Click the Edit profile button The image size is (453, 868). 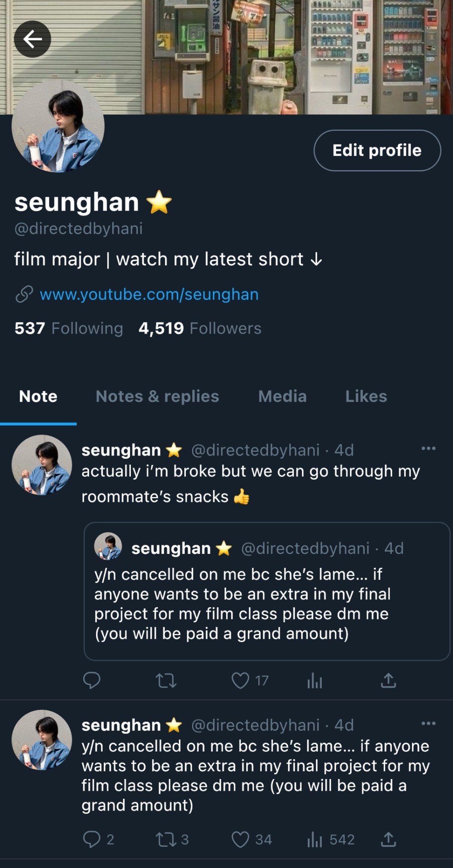pyautogui.click(x=377, y=151)
